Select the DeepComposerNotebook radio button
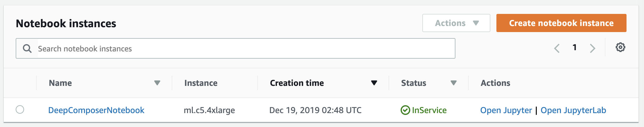 (x=20, y=109)
